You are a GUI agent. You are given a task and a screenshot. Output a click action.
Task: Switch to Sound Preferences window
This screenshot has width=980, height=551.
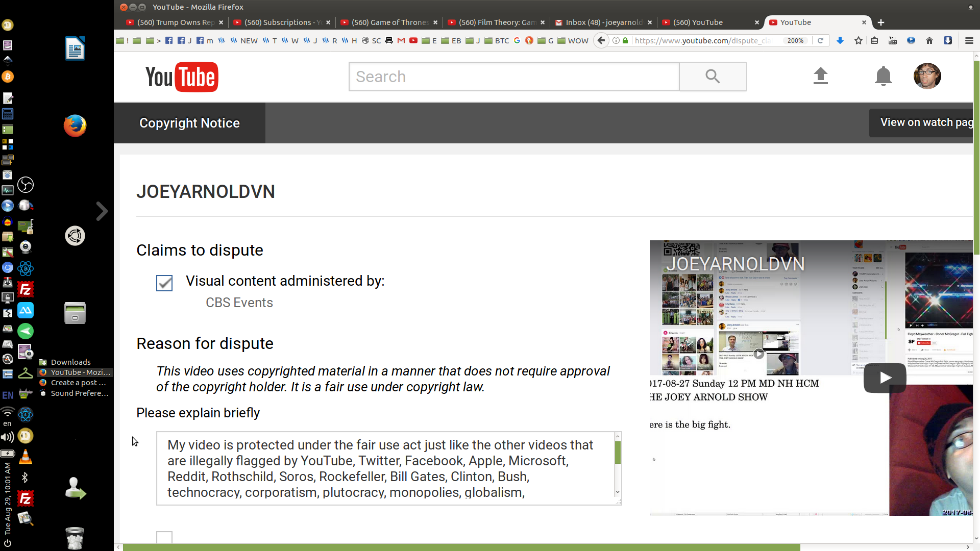[x=75, y=393]
